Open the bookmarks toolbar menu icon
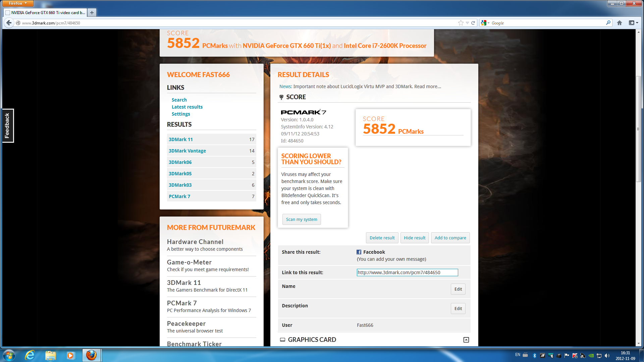 [x=633, y=23]
